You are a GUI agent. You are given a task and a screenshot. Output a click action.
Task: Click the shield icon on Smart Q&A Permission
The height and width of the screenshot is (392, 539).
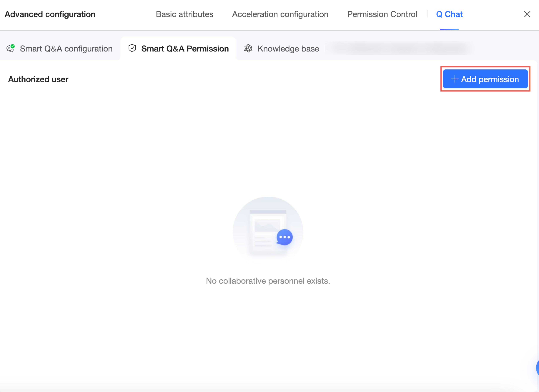click(x=132, y=48)
